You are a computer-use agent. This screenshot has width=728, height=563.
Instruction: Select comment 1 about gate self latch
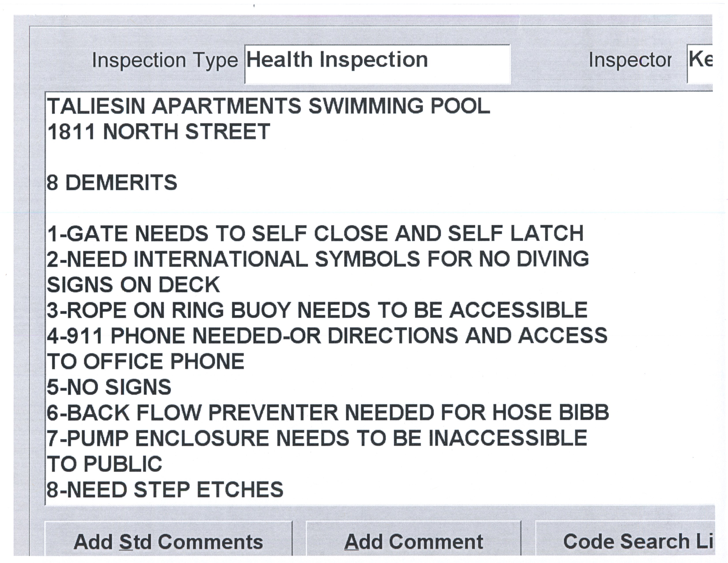pyautogui.click(x=315, y=233)
